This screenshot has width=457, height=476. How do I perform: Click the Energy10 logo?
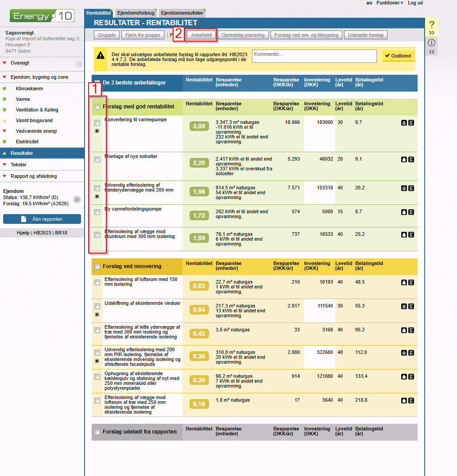[x=42, y=16]
